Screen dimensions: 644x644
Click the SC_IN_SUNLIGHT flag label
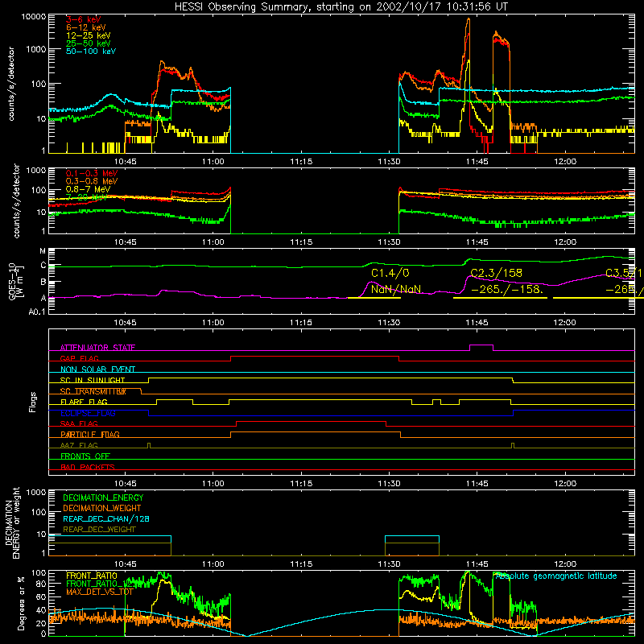[93, 380]
